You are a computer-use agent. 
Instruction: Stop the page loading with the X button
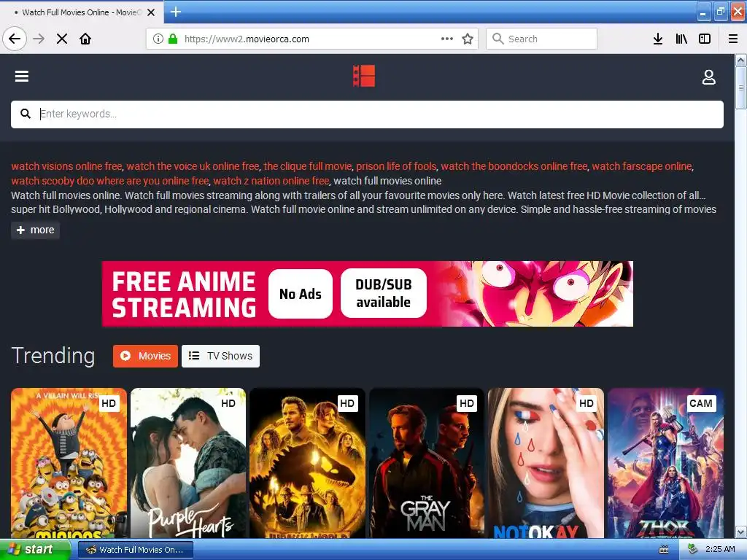pyautogui.click(x=62, y=39)
